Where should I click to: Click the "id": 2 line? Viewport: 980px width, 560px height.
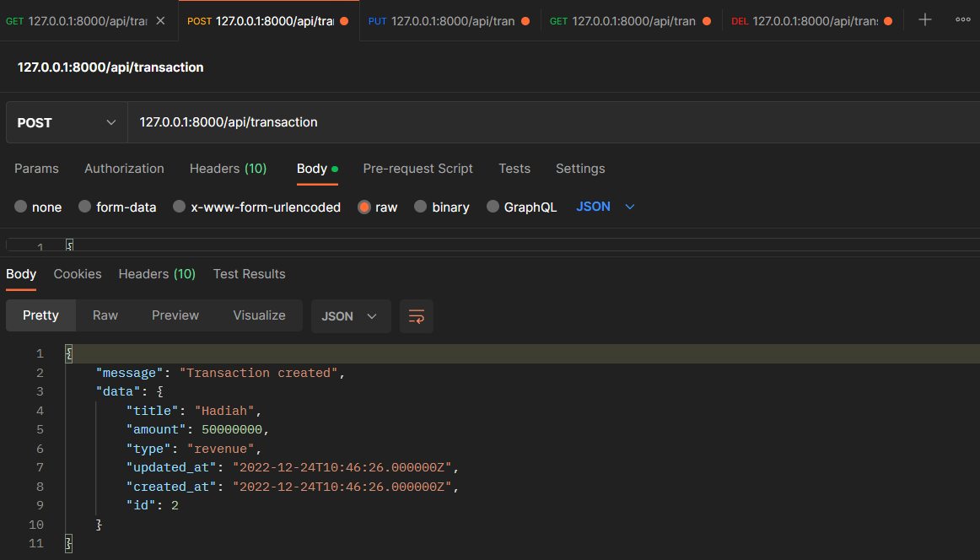pyautogui.click(x=153, y=506)
